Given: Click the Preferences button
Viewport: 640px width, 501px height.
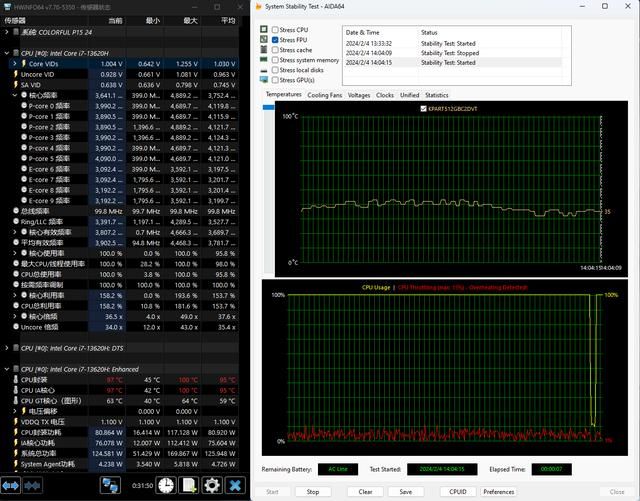Looking at the screenshot, I should pyautogui.click(x=498, y=492).
